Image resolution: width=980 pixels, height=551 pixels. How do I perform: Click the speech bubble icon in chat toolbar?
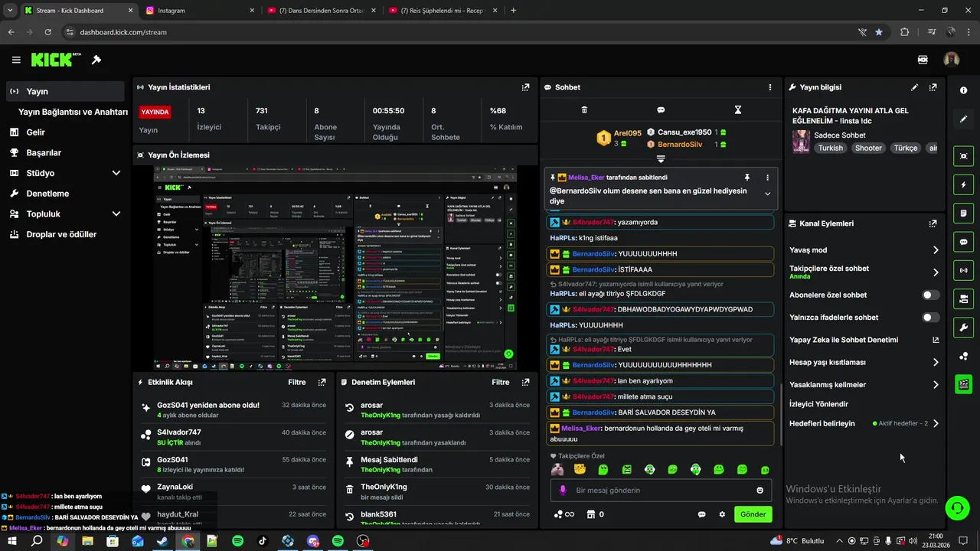(x=661, y=110)
